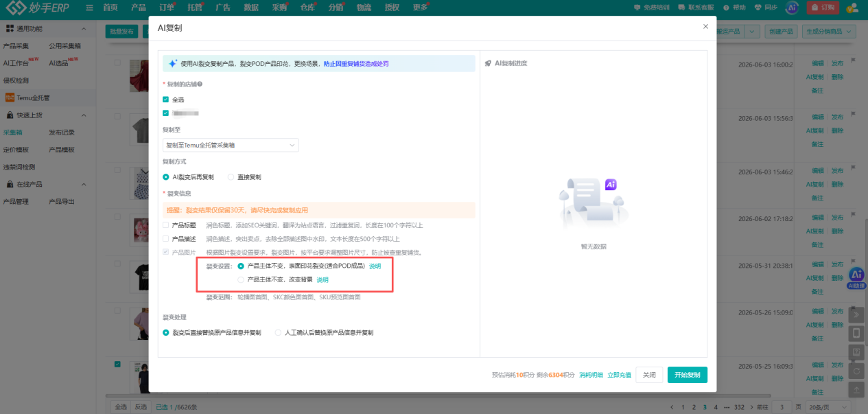Image resolution: width=868 pixels, height=414 pixels.
Task: Click the help icon next to 复制的店铺
Action: point(200,84)
